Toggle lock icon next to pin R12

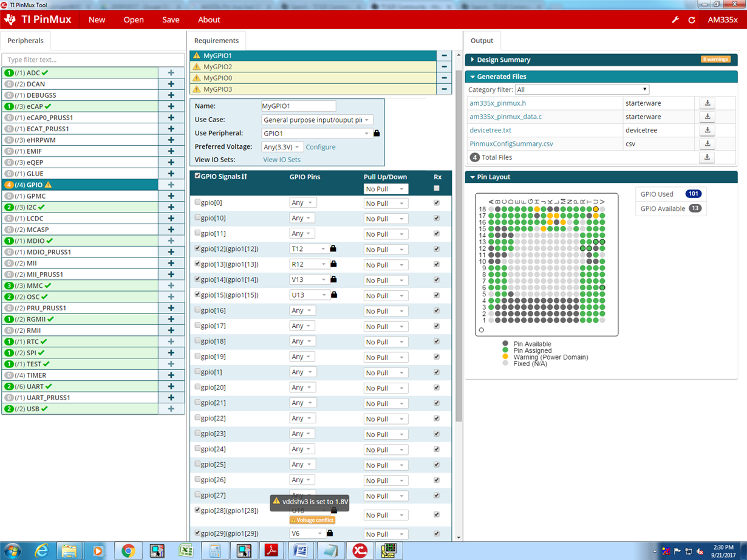(x=333, y=264)
